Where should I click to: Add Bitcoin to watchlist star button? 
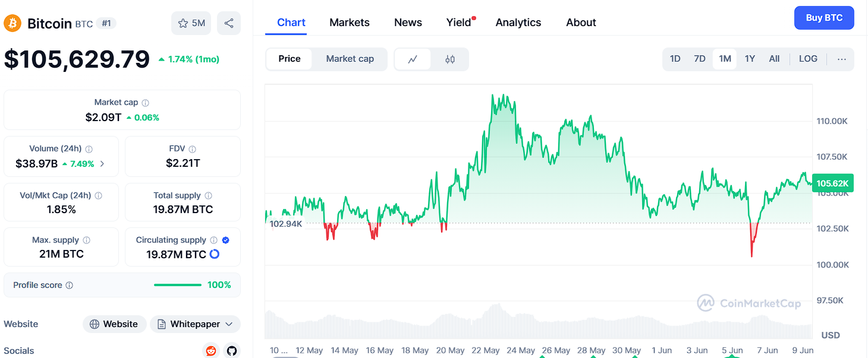[x=191, y=23]
